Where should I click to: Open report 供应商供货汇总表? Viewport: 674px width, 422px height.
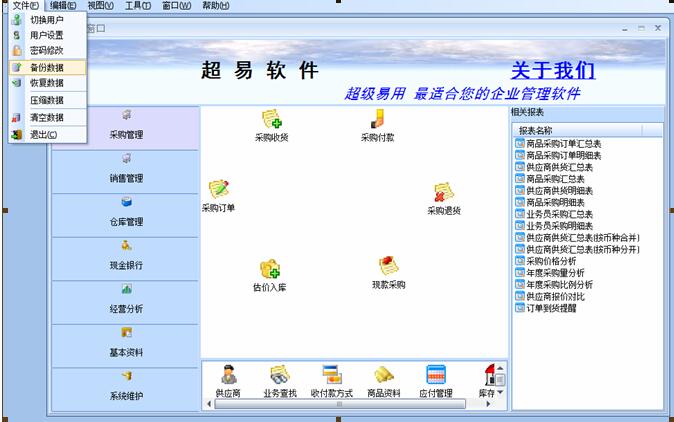point(554,167)
